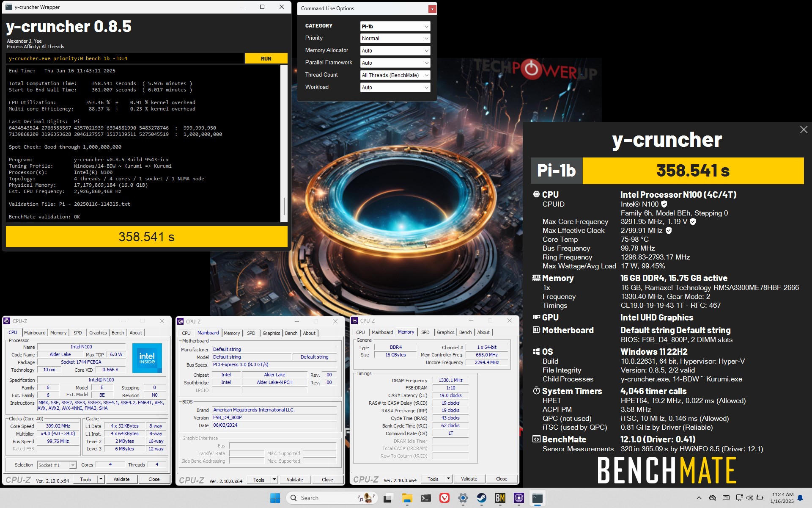Click the cloud sync-off tray icon
Viewport: 812px width, 508px height.
713,498
